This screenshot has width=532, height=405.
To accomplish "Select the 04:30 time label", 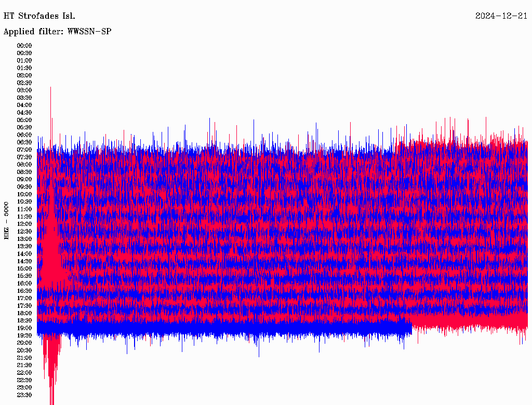I will tap(24, 113).
